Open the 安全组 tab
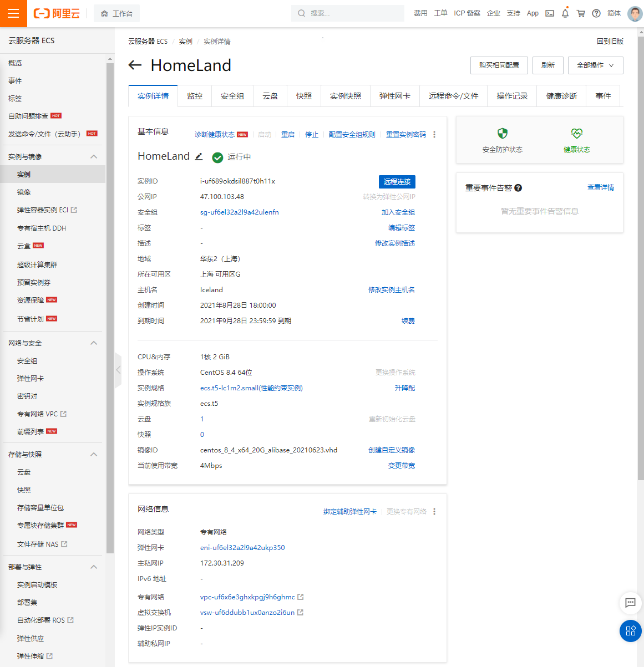 pyautogui.click(x=232, y=95)
